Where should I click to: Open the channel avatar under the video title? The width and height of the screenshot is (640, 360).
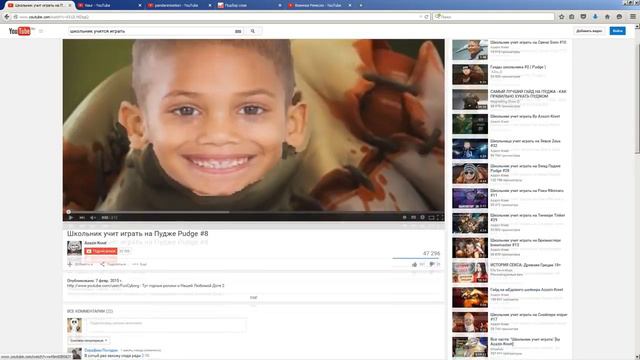tap(74, 248)
